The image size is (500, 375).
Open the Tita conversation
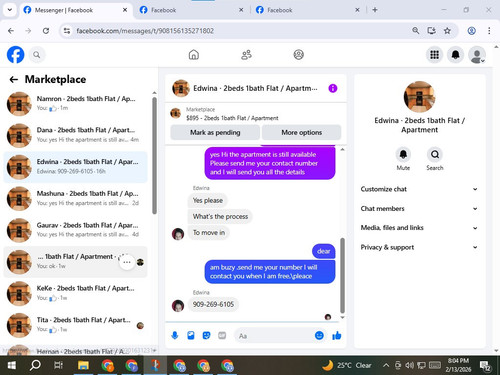[x=75, y=325]
